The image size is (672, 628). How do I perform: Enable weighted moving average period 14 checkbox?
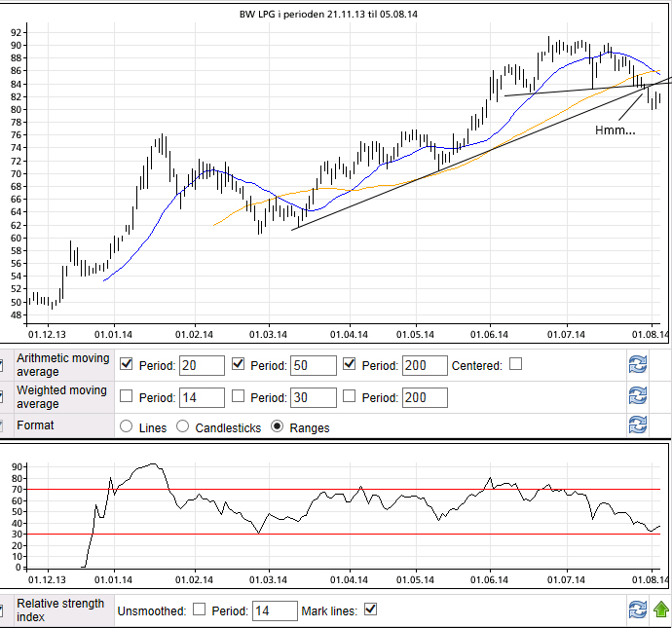point(126,396)
